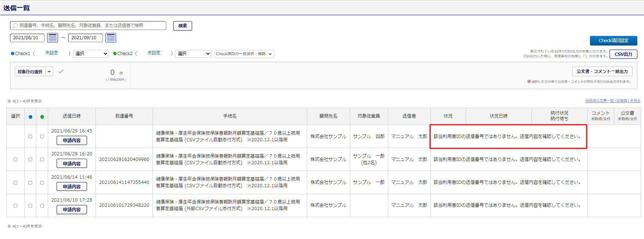644x239 pixels.
Task: Expand the Check2 選択 dropdown
Action: pyautogui.click(x=193, y=54)
